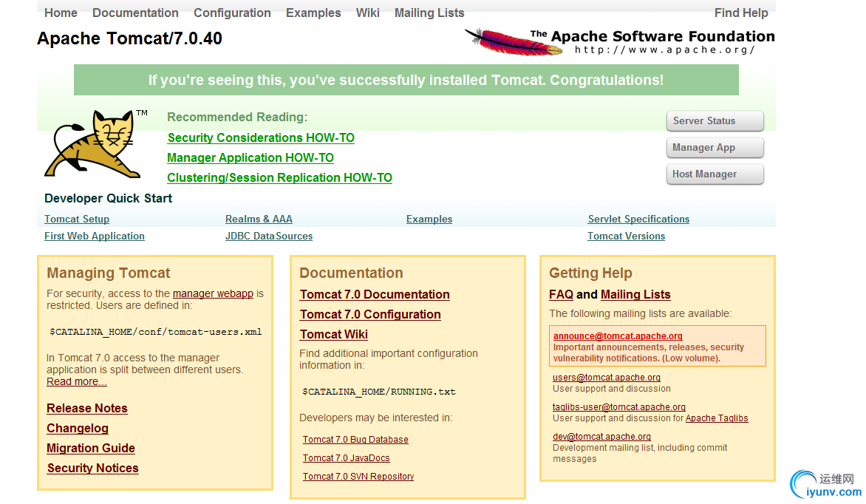866x504 pixels.
Task: Open the Security Notices link
Action: [93, 468]
